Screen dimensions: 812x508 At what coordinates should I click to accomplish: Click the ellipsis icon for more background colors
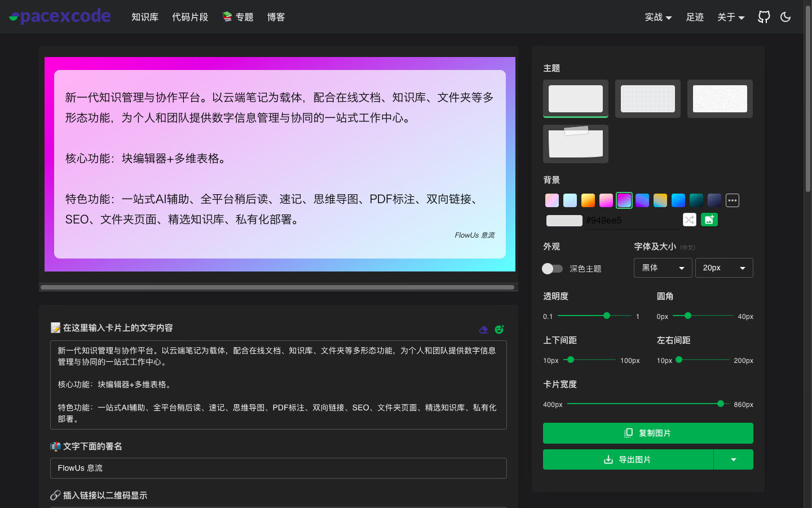pos(732,200)
